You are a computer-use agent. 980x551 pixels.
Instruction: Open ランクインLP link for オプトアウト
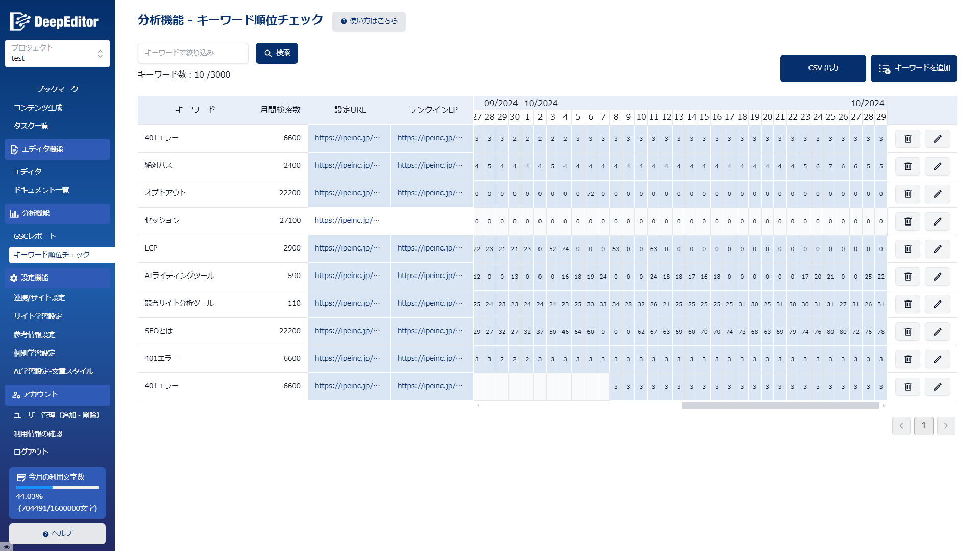point(430,193)
